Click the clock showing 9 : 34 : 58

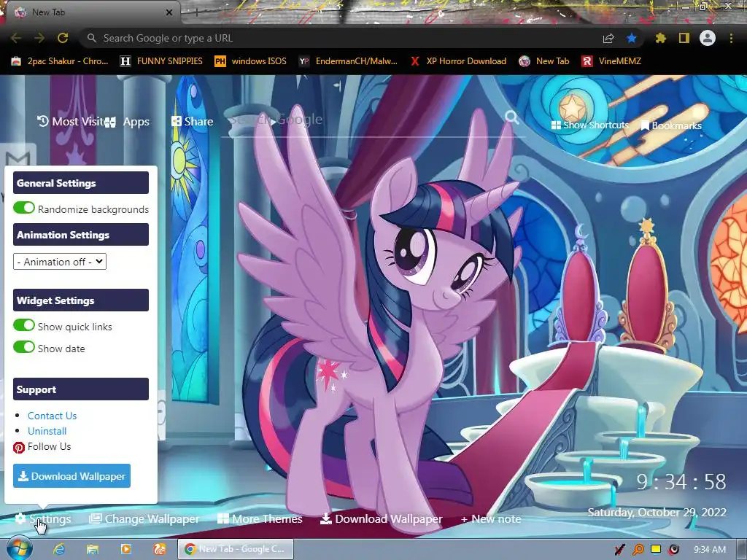(x=681, y=482)
